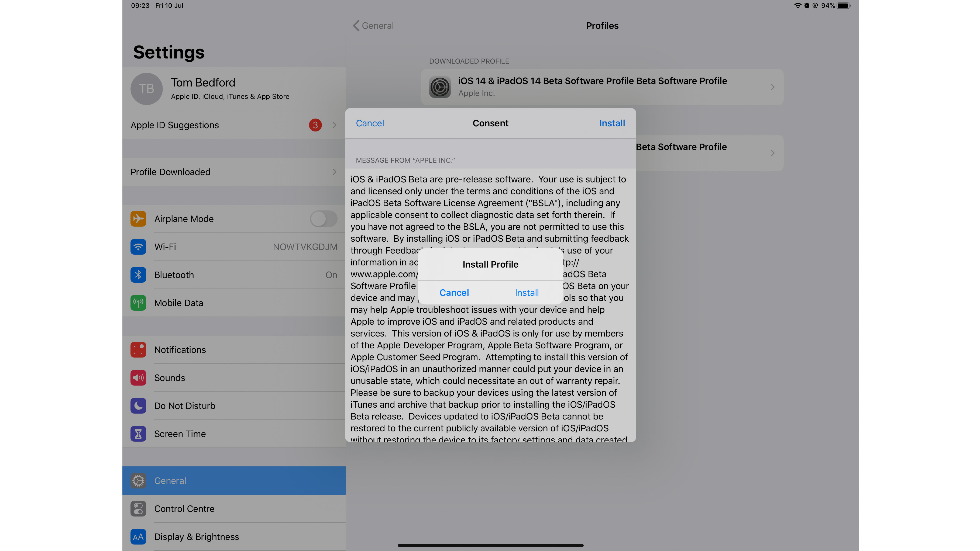The width and height of the screenshot is (980, 551).
Task: Expand Profile Downloaded chevron
Action: coord(334,172)
